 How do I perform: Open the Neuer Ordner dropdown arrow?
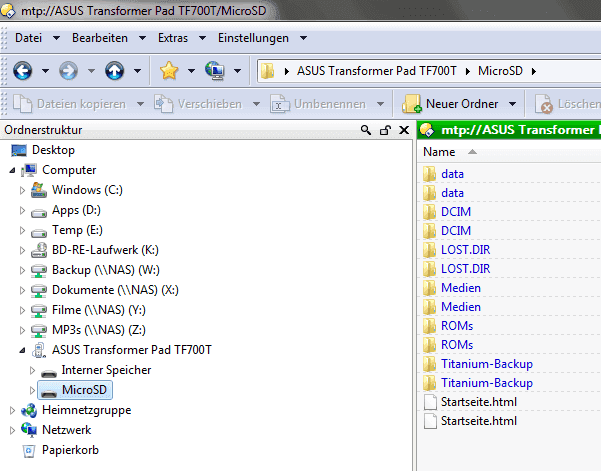[x=512, y=104]
